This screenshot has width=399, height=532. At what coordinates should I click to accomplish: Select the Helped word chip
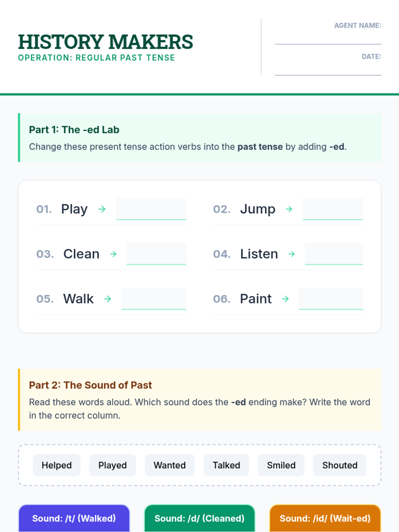tap(57, 465)
